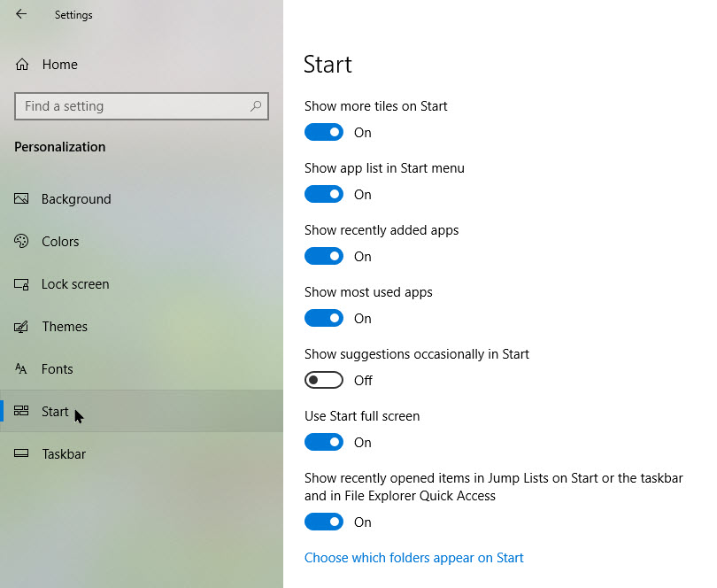
Task: Click the magnifier icon in the search box
Action: [255, 105]
